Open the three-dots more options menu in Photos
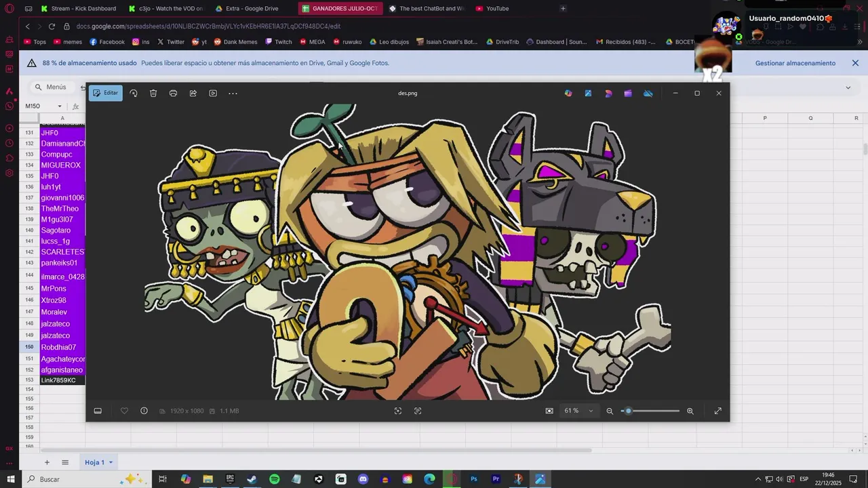This screenshot has height=488, width=868. pyautogui.click(x=233, y=93)
